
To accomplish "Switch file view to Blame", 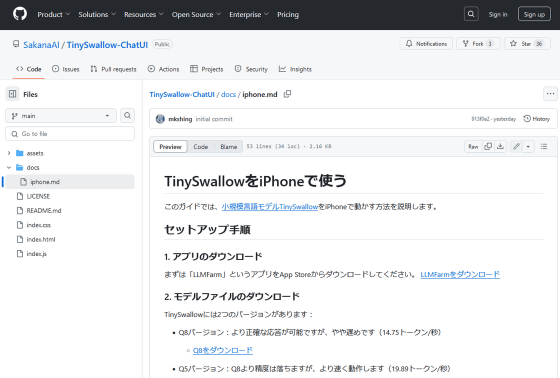I will [x=229, y=146].
